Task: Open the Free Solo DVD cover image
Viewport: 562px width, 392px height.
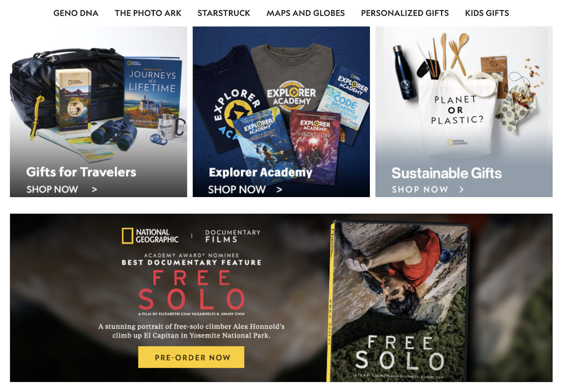Action: click(x=398, y=301)
